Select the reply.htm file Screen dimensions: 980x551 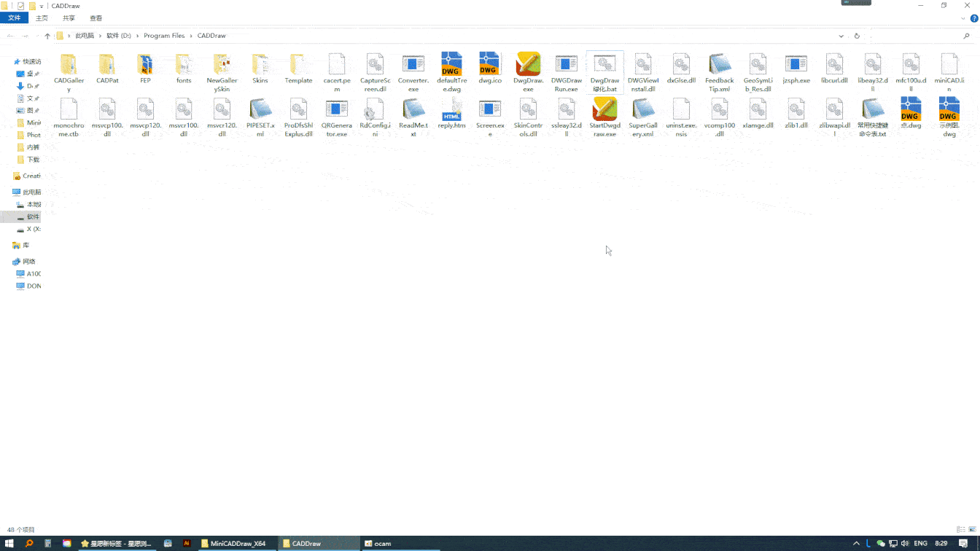(x=451, y=113)
